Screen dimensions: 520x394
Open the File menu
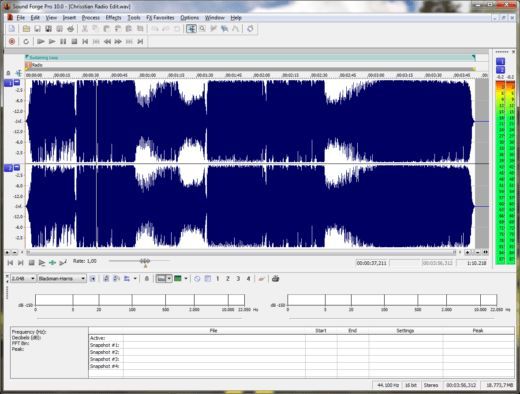coord(21,18)
